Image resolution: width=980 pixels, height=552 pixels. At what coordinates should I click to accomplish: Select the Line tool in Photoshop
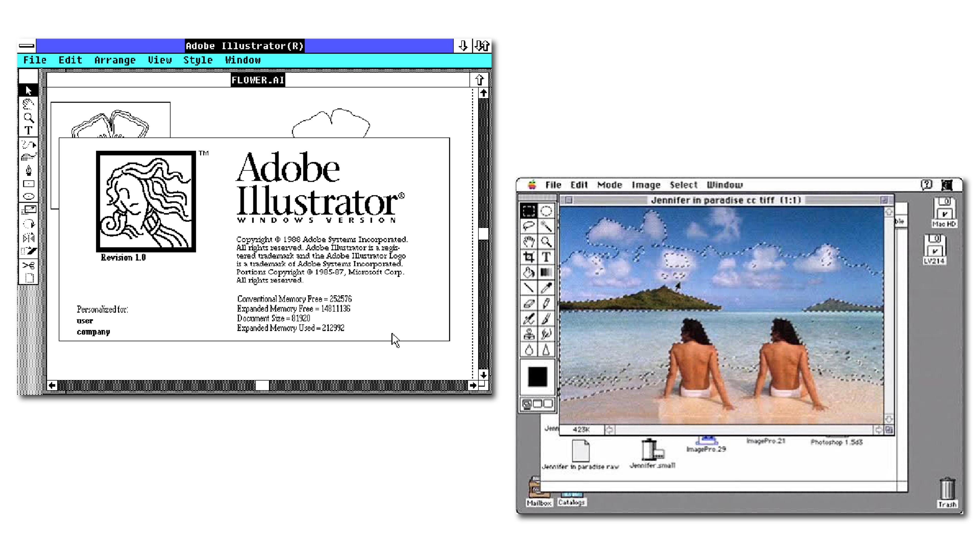click(529, 288)
